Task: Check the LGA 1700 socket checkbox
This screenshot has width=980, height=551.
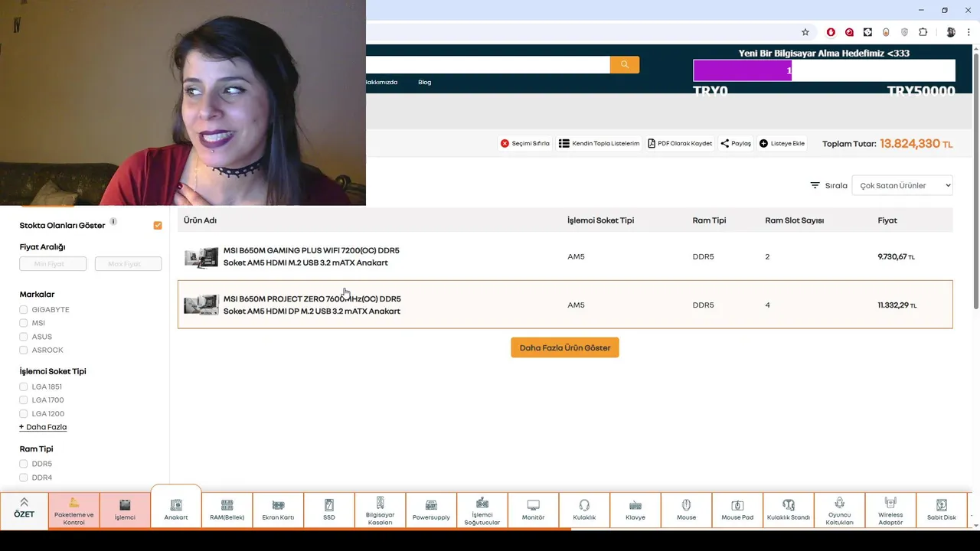Action: click(24, 400)
